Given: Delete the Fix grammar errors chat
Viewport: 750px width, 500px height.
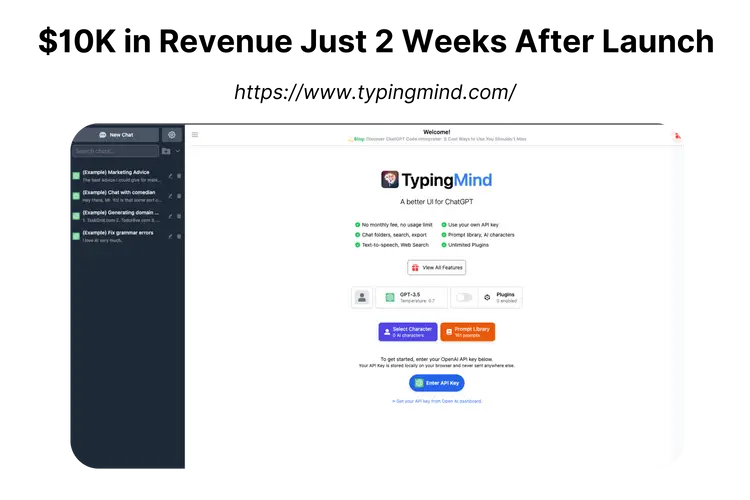Looking at the screenshot, I should (x=179, y=236).
